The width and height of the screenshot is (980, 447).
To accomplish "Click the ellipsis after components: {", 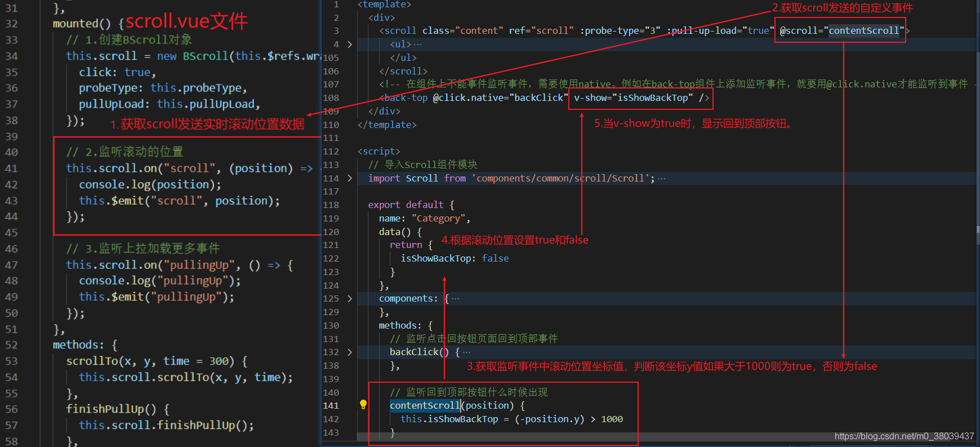I will (x=456, y=299).
